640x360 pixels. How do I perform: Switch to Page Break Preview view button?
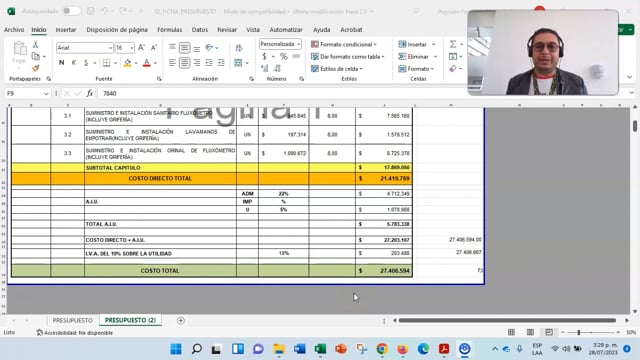click(549, 332)
